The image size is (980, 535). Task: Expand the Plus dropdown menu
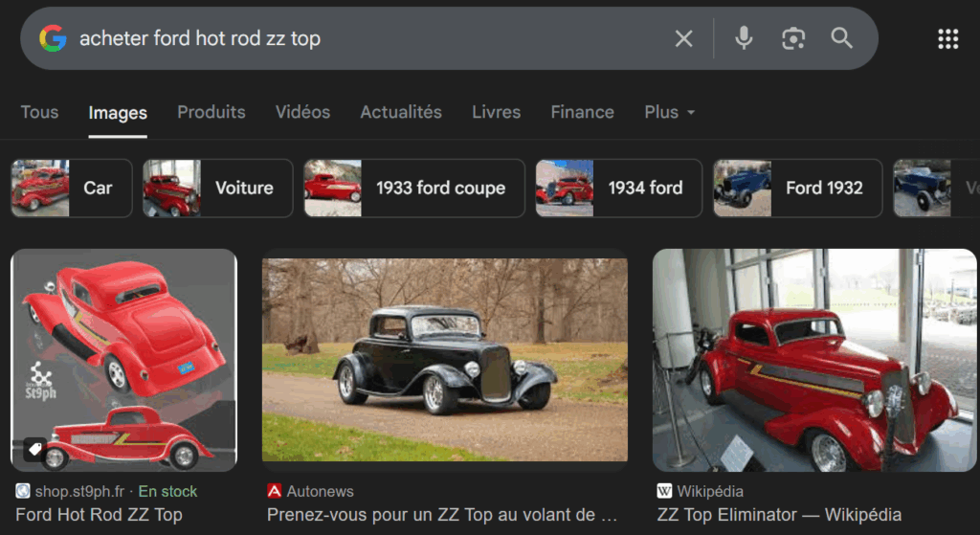(669, 112)
